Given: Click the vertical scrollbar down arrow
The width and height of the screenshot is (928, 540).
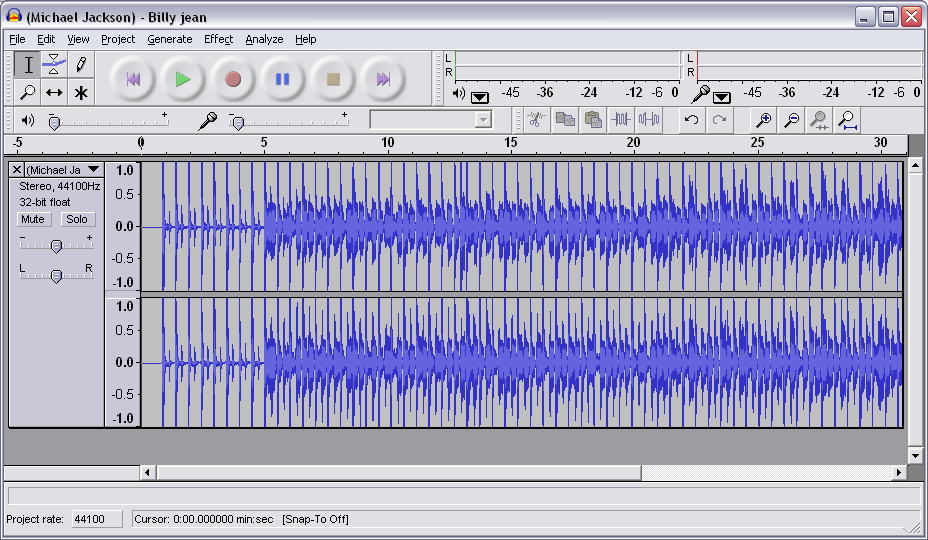Looking at the screenshot, I should 916,456.
